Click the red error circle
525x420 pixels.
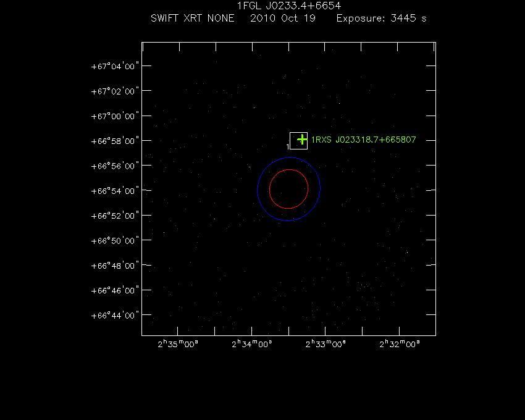[x=288, y=189]
